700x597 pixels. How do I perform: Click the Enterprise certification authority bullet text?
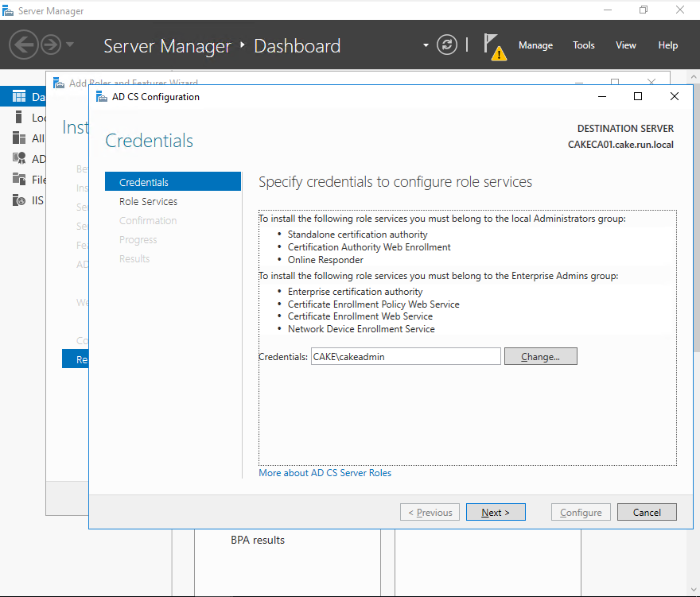tap(355, 292)
